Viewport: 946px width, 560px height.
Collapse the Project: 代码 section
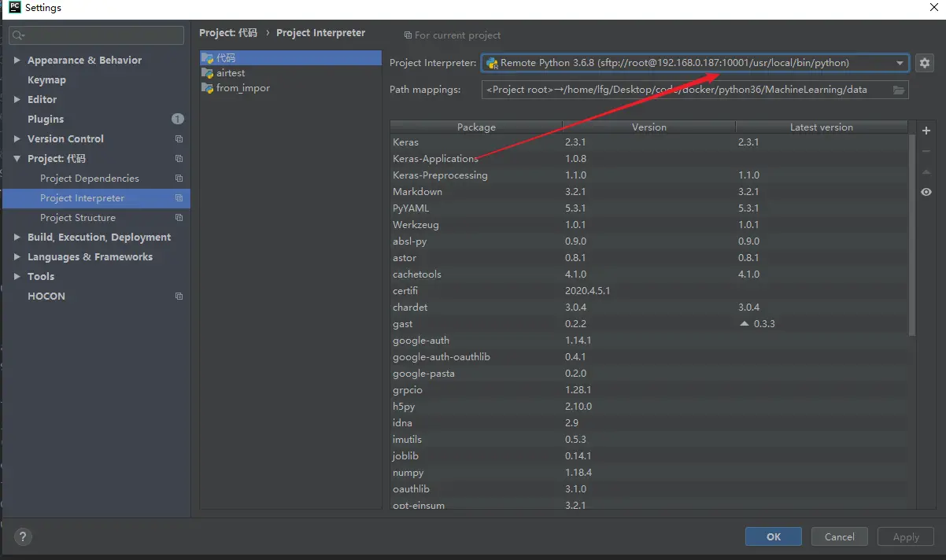coord(17,159)
